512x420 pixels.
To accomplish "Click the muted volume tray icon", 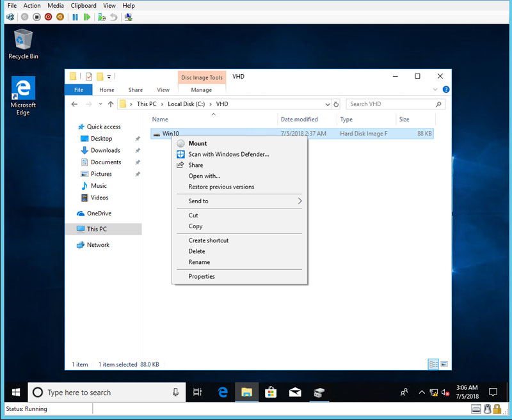I will tap(445, 392).
